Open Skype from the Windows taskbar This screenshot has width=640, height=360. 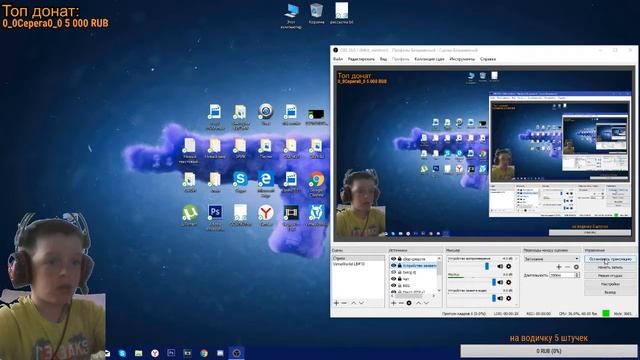(x=122, y=353)
